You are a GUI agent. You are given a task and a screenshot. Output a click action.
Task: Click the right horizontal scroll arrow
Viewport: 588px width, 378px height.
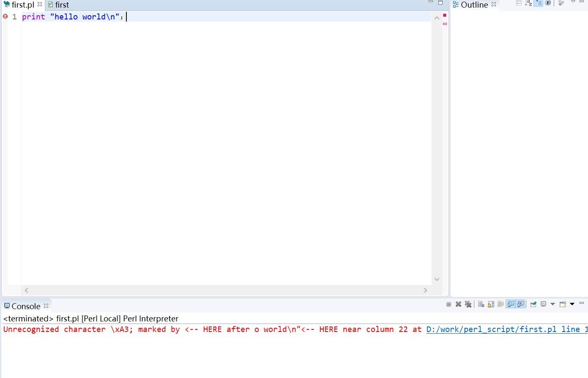pyautogui.click(x=425, y=290)
